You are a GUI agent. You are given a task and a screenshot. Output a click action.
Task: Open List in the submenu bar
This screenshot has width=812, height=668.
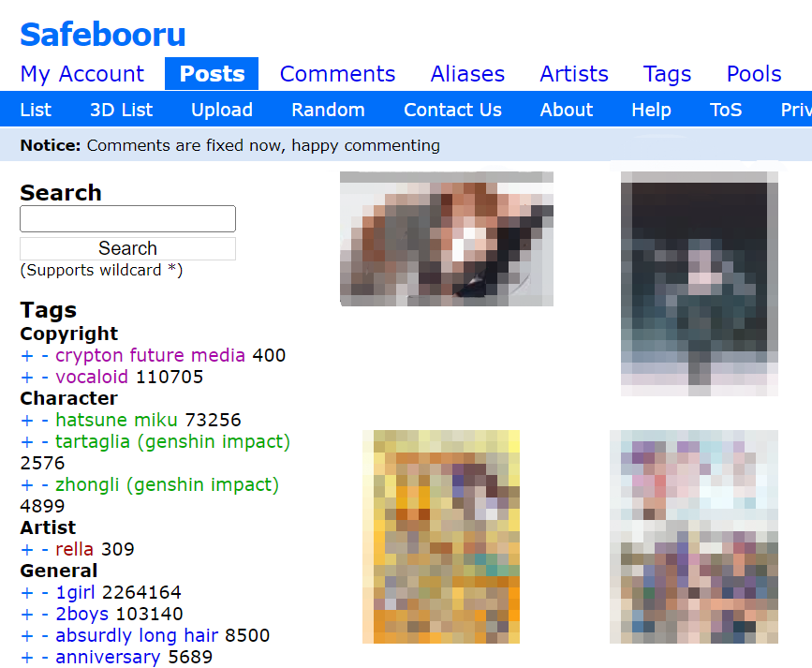(x=36, y=110)
